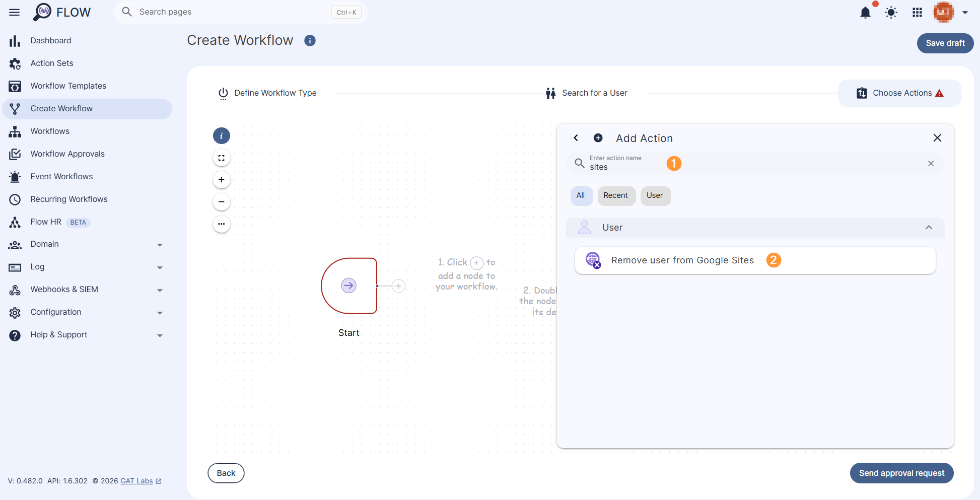Click the Dashboard bar chart icon
Viewport: 980px width, 500px height.
pos(15,41)
